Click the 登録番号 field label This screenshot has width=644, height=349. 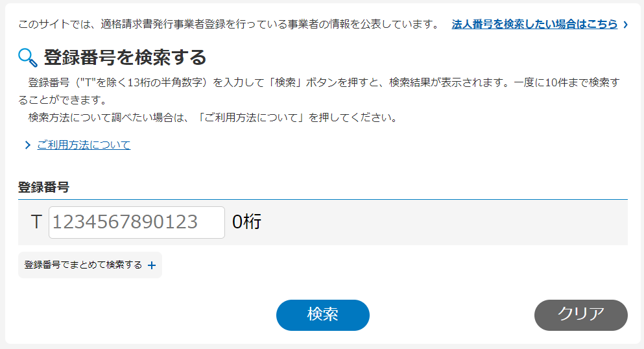[x=43, y=187]
